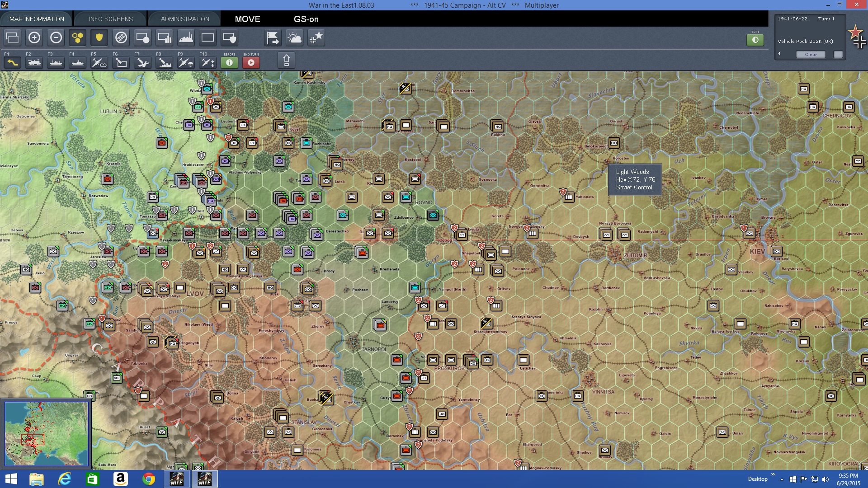The image size is (868, 488).
Task: Open Google Chrome from the taskbar
Action: point(148,479)
